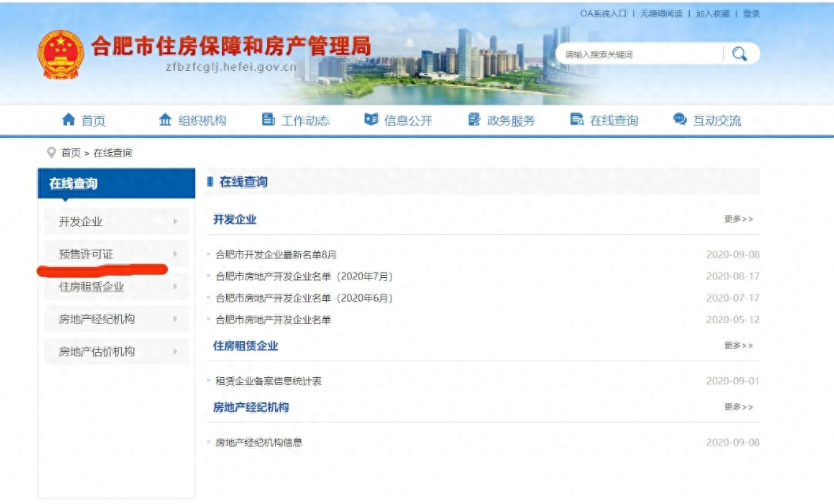Click the home icon beside 首页
Screen dimensions: 834x504
69,120
